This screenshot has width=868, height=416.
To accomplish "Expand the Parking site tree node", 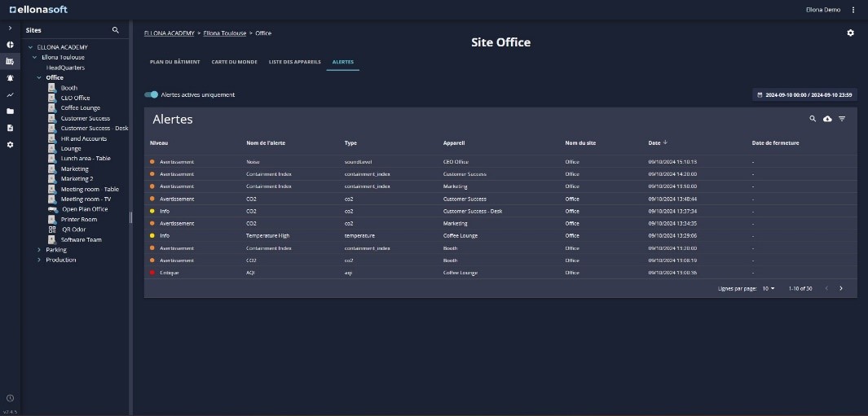I will pyautogui.click(x=39, y=250).
